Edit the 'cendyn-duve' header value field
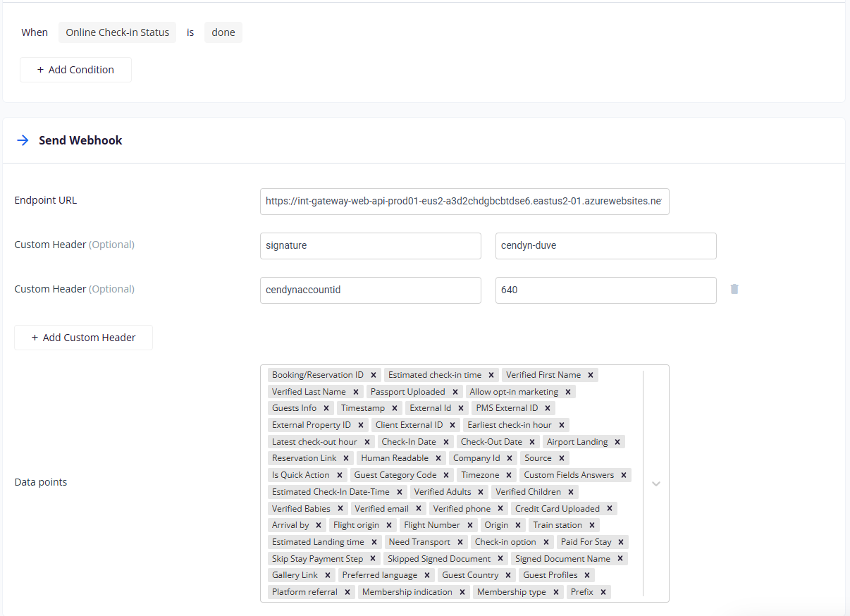 (605, 245)
